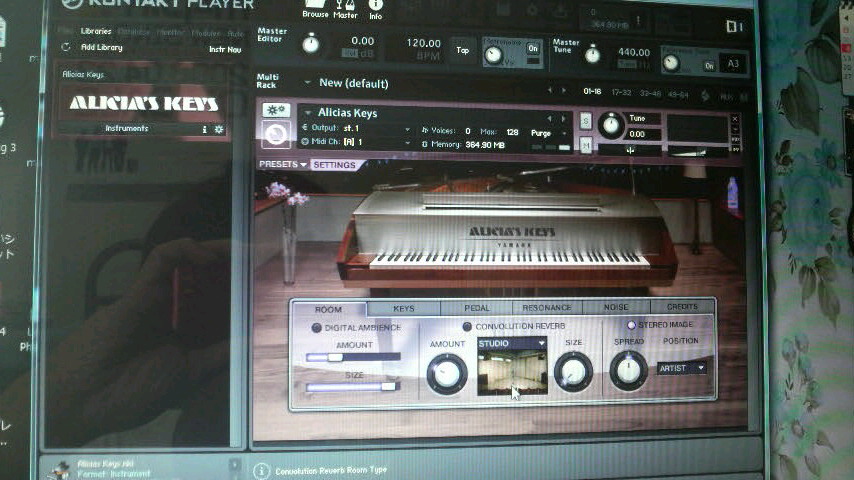
Task: Open the SETTINGS tab
Action: (334, 165)
